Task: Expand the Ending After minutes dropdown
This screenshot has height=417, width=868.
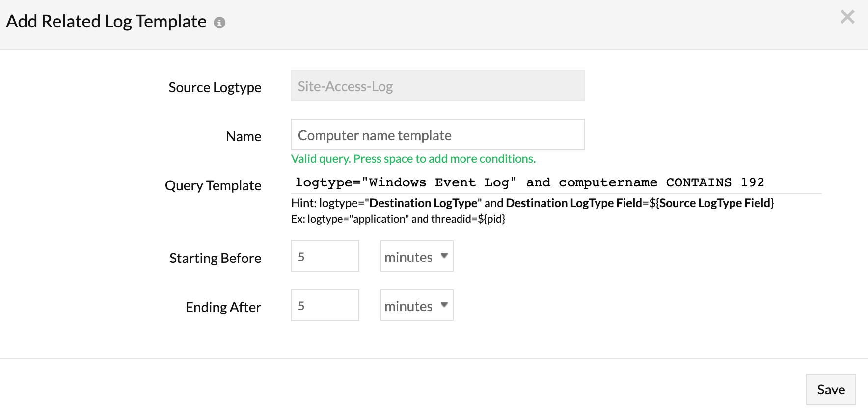Action: point(416,306)
